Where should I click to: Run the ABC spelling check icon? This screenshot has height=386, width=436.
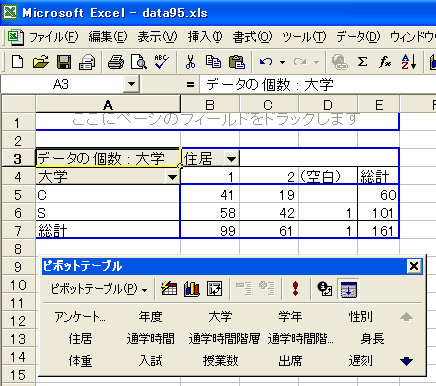click(x=162, y=62)
